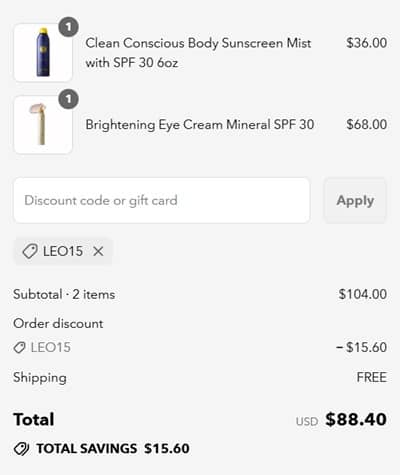Click the $88.40 total amount
The image size is (400, 475).
pyautogui.click(x=356, y=419)
